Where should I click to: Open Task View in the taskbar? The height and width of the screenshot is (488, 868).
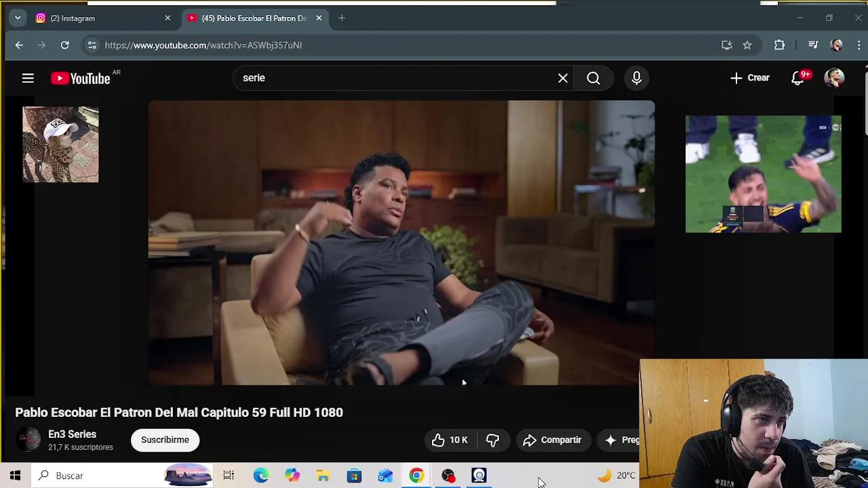(229, 476)
